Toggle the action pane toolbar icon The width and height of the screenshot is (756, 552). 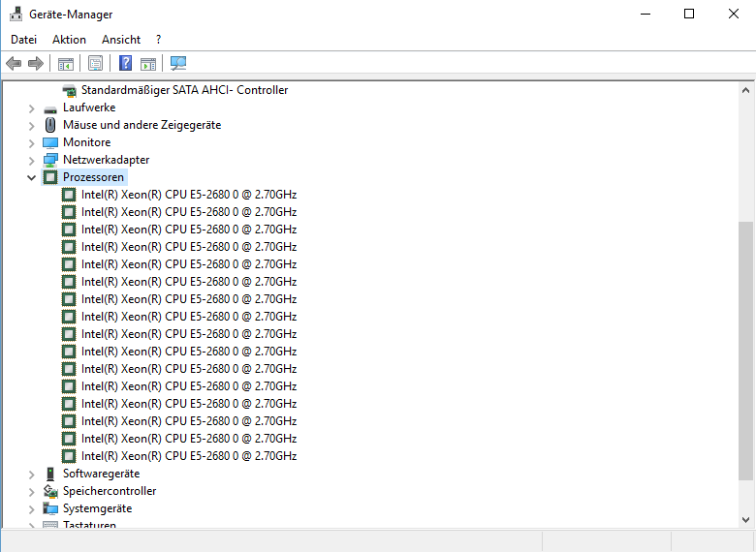pyautogui.click(x=148, y=63)
